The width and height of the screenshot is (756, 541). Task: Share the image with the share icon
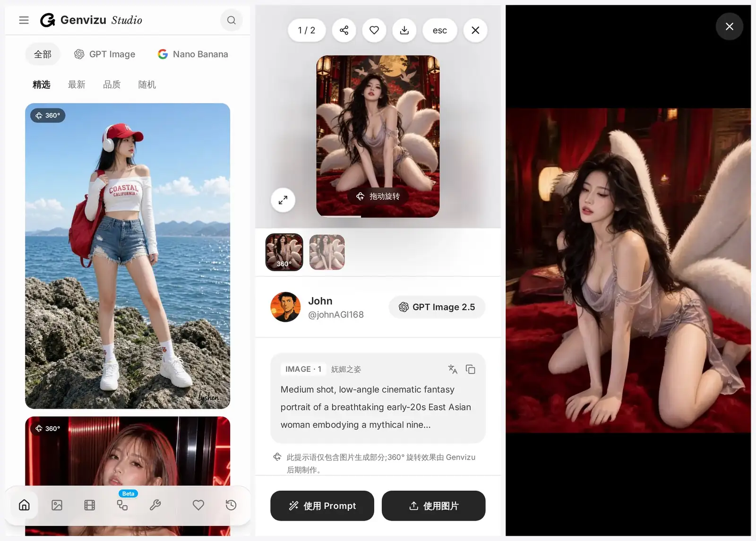coord(344,30)
